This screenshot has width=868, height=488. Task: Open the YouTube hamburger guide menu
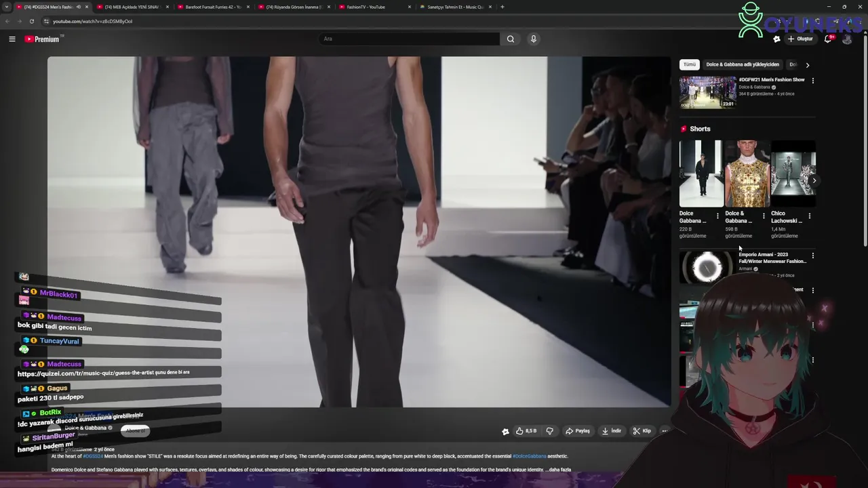click(12, 39)
